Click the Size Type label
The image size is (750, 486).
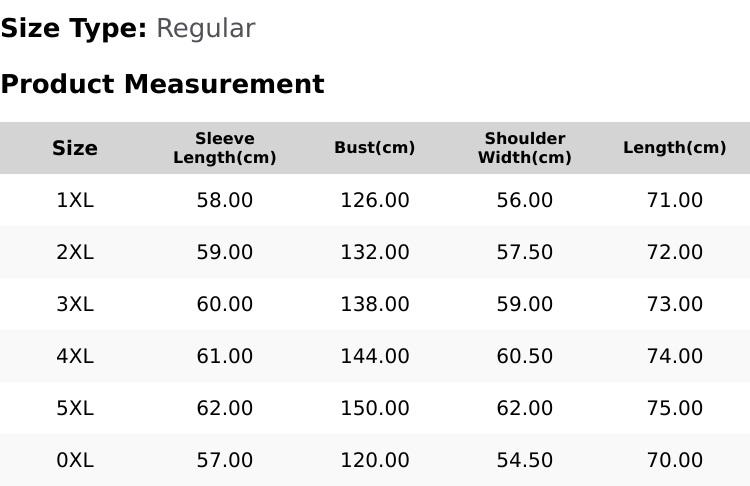coord(74,29)
